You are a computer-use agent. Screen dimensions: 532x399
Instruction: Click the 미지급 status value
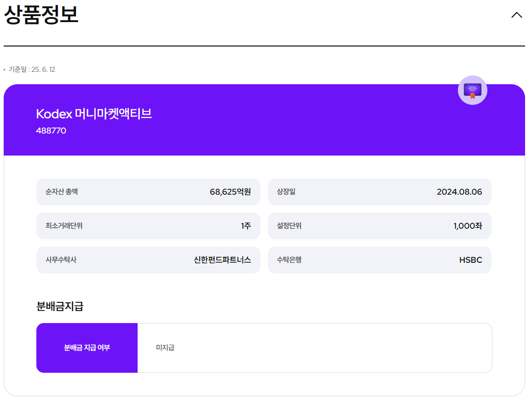[x=164, y=347]
